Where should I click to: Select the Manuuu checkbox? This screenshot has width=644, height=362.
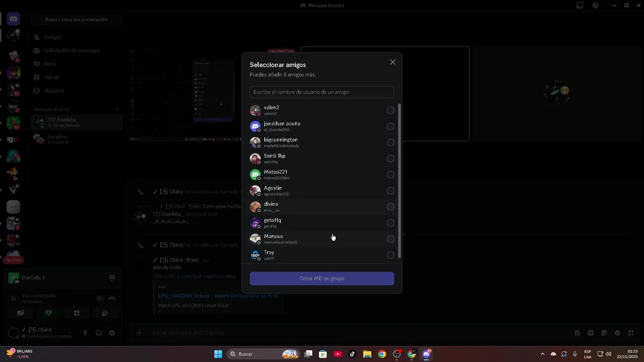click(x=390, y=239)
